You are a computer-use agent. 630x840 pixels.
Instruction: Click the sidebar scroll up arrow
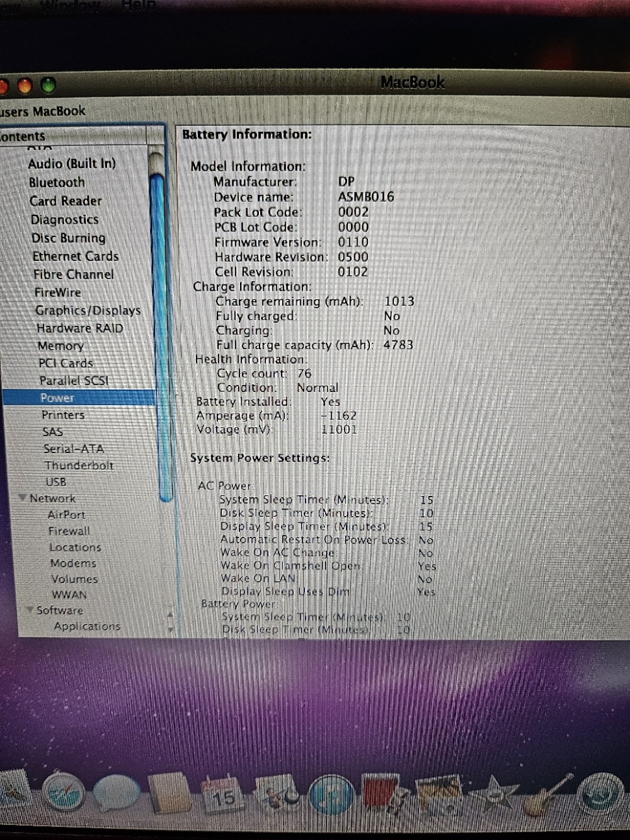[171, 613]
